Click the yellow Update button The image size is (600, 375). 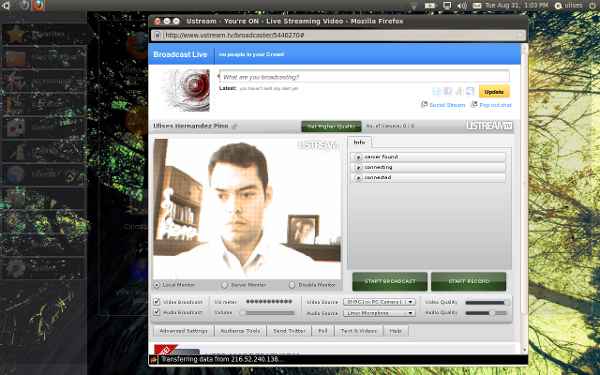click(x=494, y=92)
